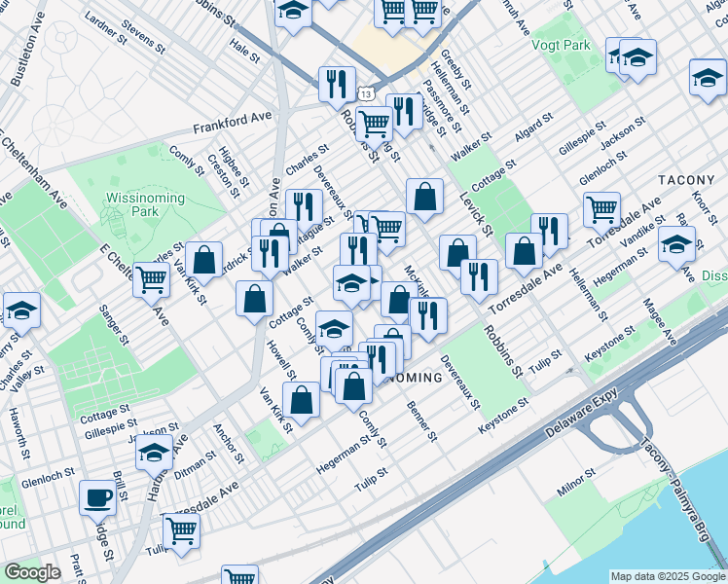Click the shopping cart marker below the Tacony label
This screenshot has height=584, width=728.
[601, 211]
